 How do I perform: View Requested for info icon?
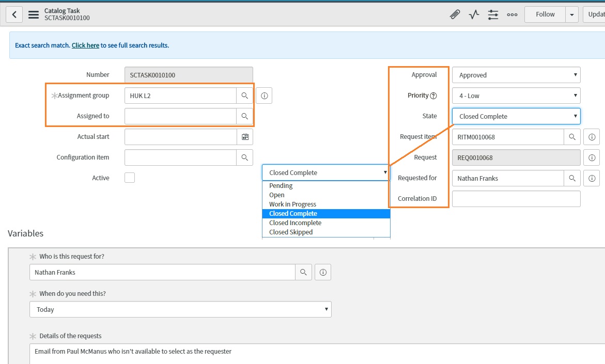(592, 178)
